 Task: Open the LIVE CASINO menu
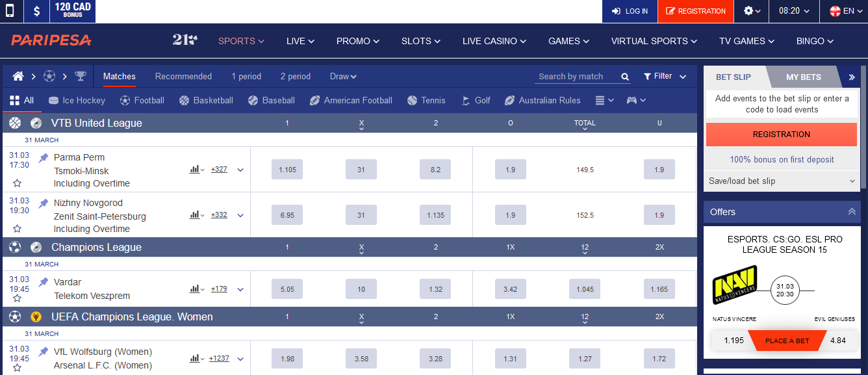(494, 41)
